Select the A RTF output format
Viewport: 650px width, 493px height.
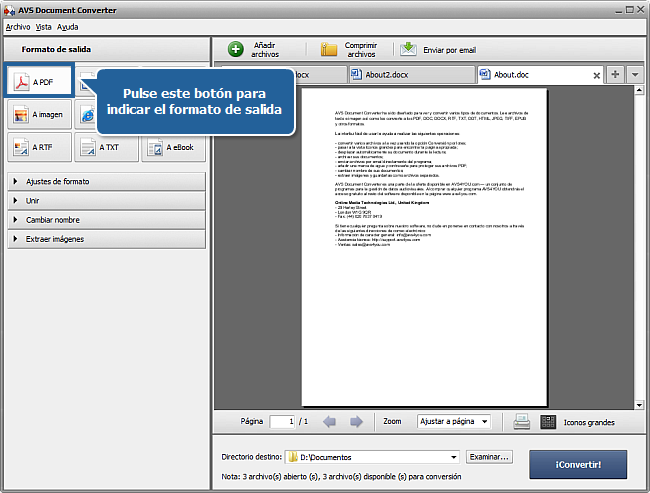point(39,147)
